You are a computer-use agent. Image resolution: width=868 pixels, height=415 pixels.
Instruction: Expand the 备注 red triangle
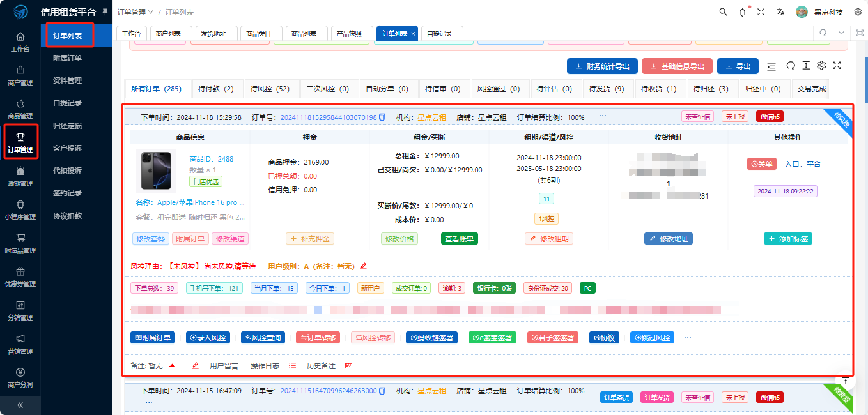click(172, 366)
